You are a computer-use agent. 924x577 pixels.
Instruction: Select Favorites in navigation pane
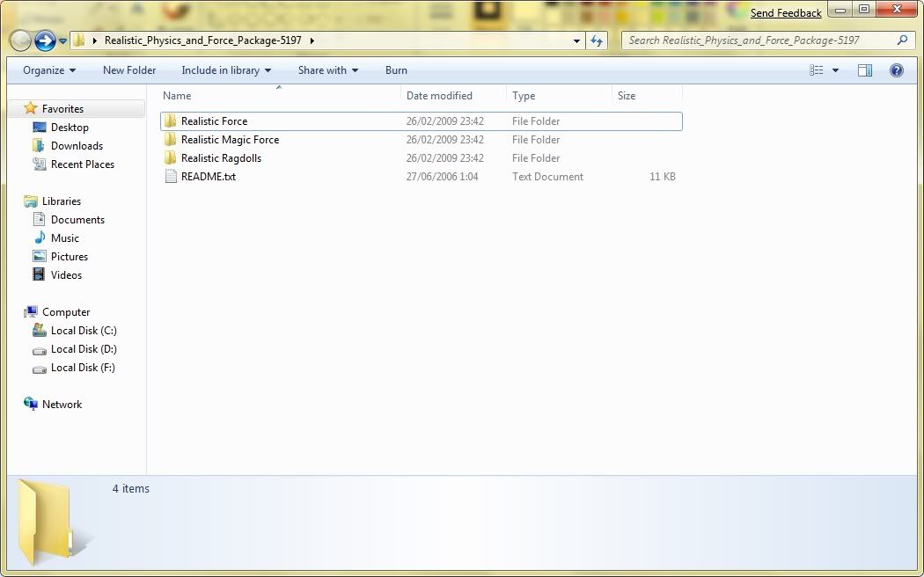pos(62,109)
